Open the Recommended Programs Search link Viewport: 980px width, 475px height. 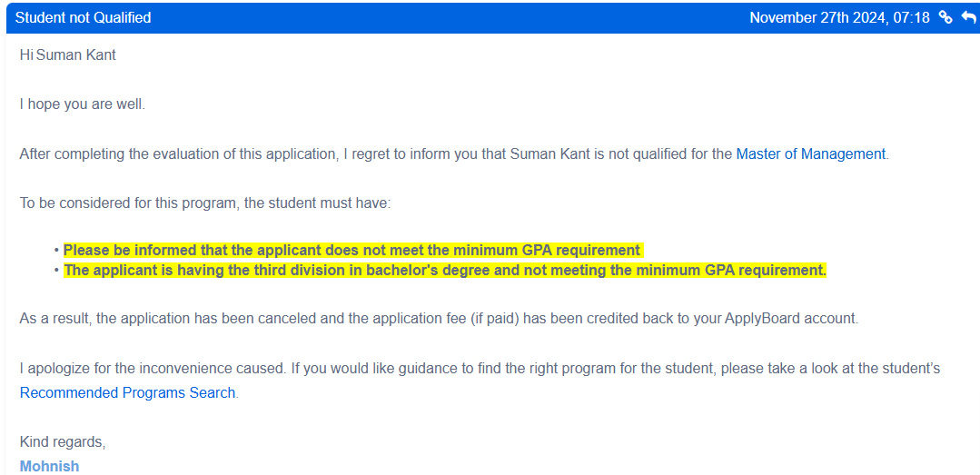[127, 393]
